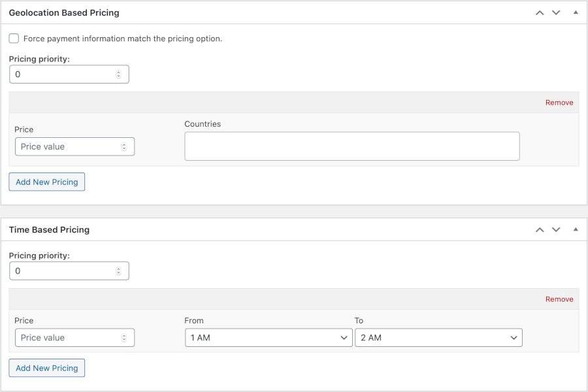Viewport: 588px width, 392px height.
Task: Click stepper on Time Based Pricing priority
Action: coord(118,271)
